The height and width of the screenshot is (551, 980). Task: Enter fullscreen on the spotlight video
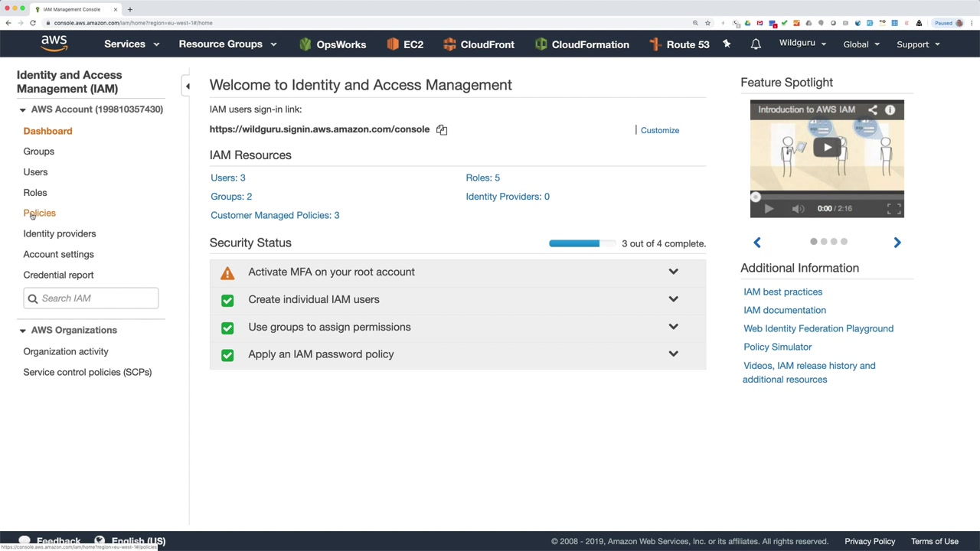893,209
